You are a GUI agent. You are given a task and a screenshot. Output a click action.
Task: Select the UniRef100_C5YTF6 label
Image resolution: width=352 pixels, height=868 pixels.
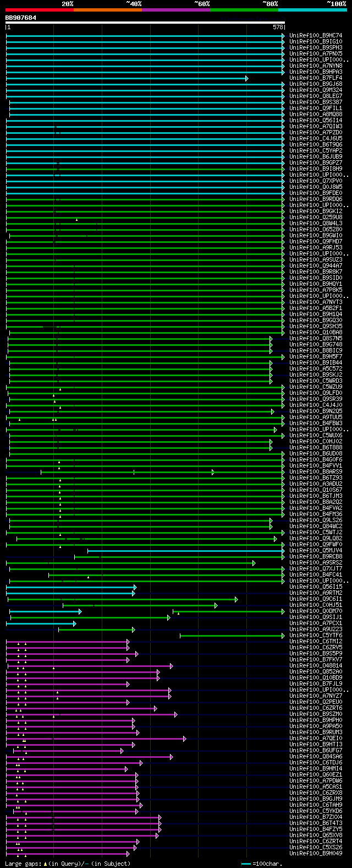316,636
